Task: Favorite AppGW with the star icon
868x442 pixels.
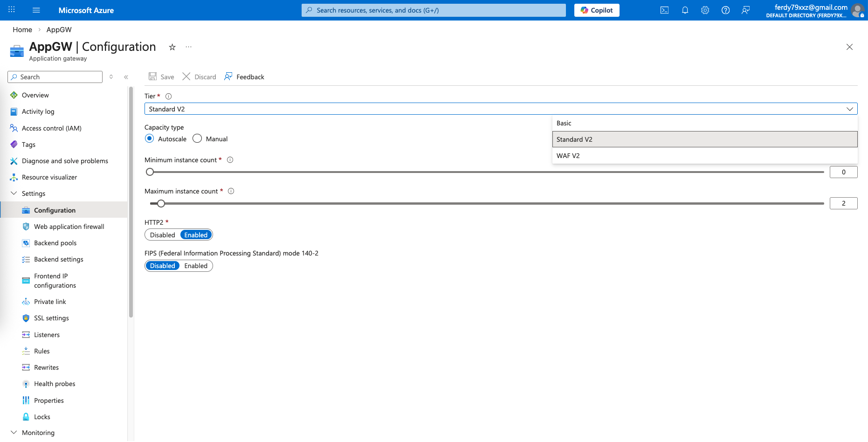Action: pos(172,47)
